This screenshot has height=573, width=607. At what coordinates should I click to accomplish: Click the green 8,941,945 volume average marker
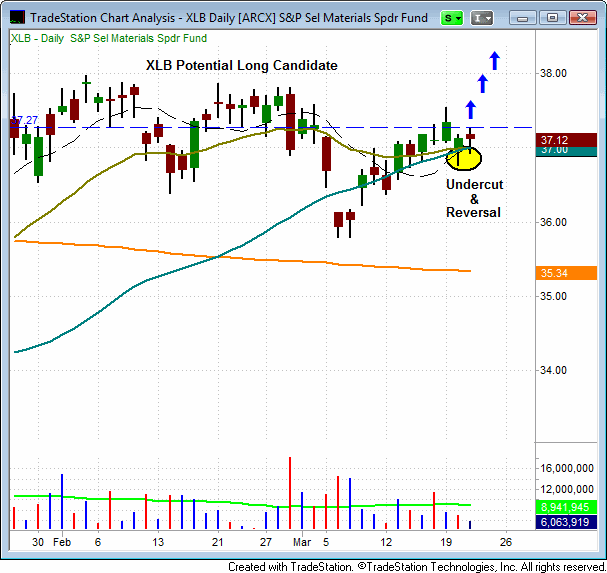pyautogui.click(x=566, y=507)
